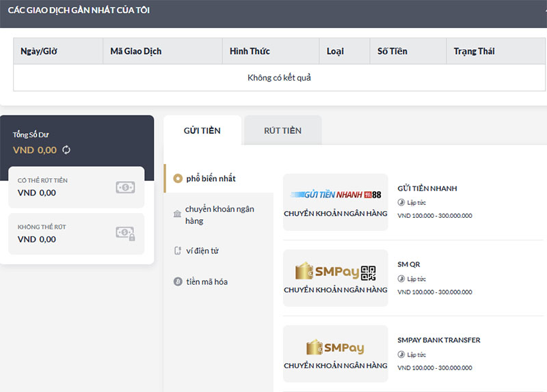
Task: Click the e-wallet icon beside ví điện tử
Action: [x=178, y=251]
